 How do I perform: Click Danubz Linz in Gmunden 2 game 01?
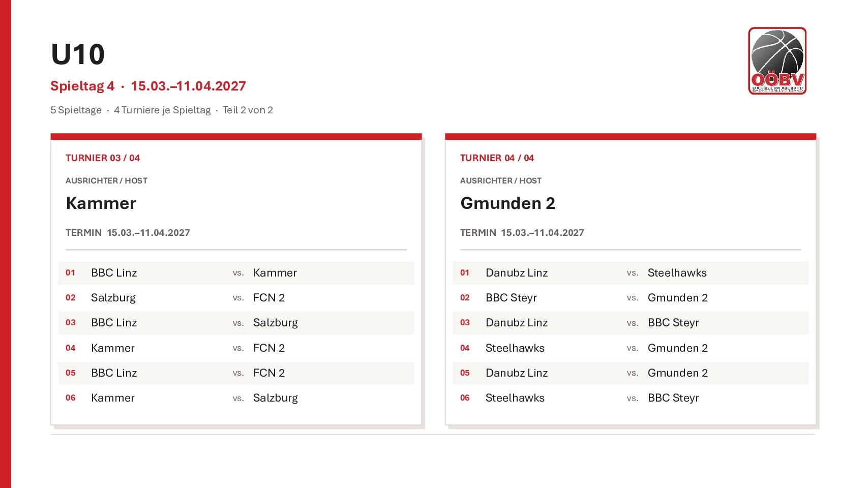tap(517, 273)
